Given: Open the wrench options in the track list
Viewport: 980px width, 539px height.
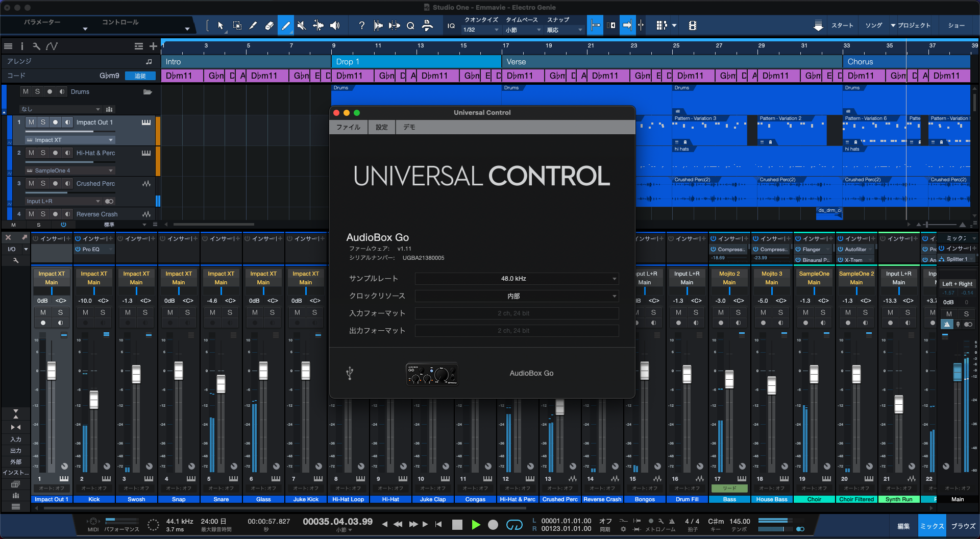Looking at the screenshot, I should click(x=36, y=46).
